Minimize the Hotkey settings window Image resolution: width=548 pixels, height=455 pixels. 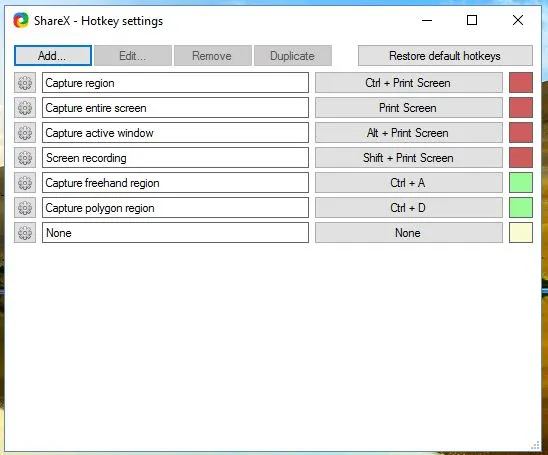(427, 20)
